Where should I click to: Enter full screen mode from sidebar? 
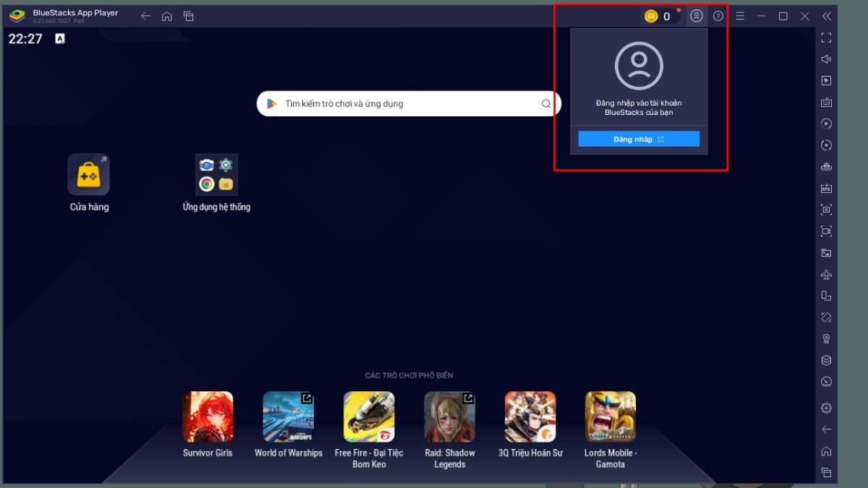point(827,38)
